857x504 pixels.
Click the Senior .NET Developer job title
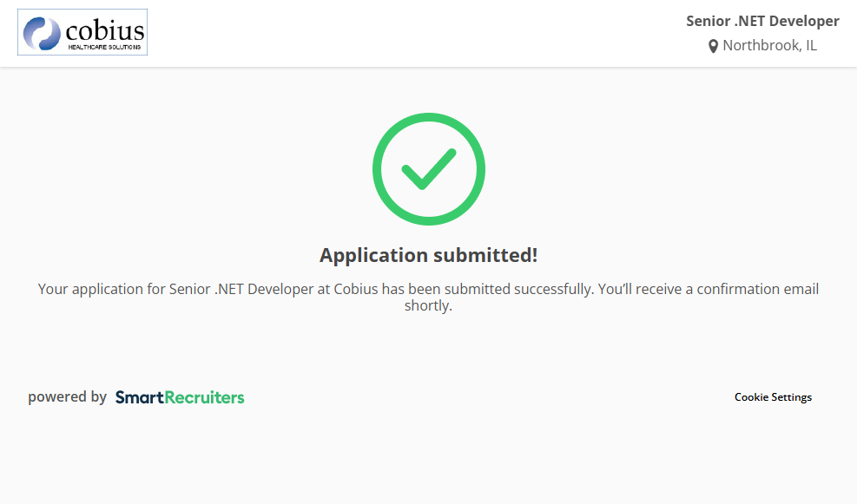[762, 21]
